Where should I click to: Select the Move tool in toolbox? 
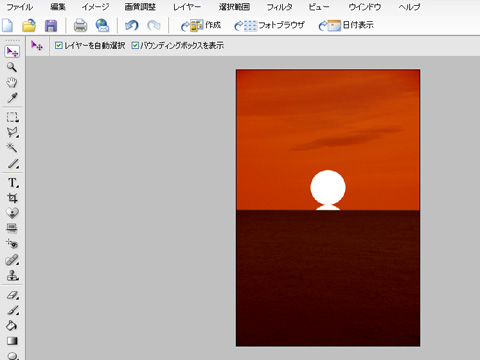pyautogui.click(x=13, y=52)
